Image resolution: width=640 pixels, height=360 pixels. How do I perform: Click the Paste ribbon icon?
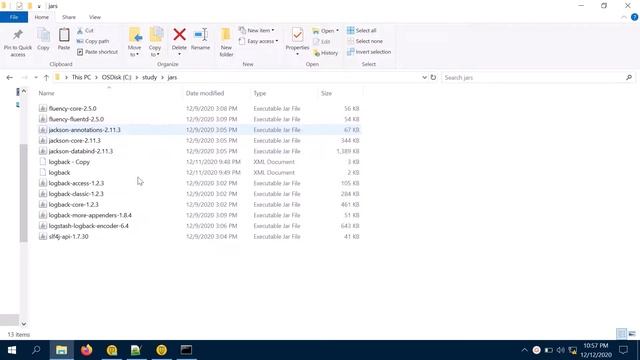(x=64, y=40)
